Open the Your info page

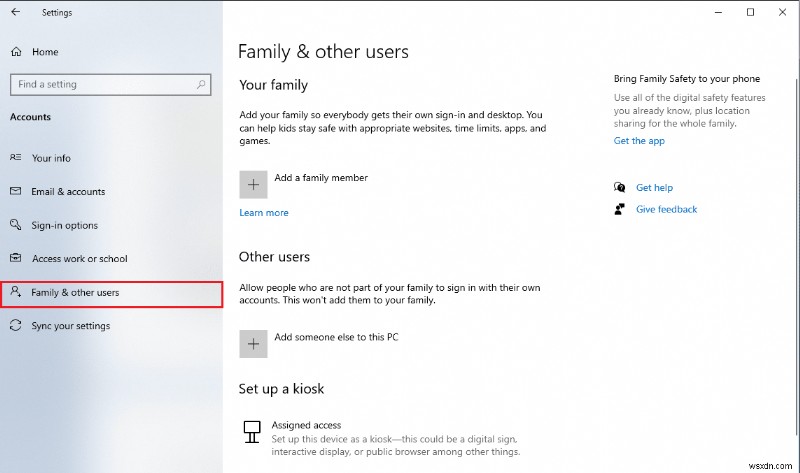point(51,158)
